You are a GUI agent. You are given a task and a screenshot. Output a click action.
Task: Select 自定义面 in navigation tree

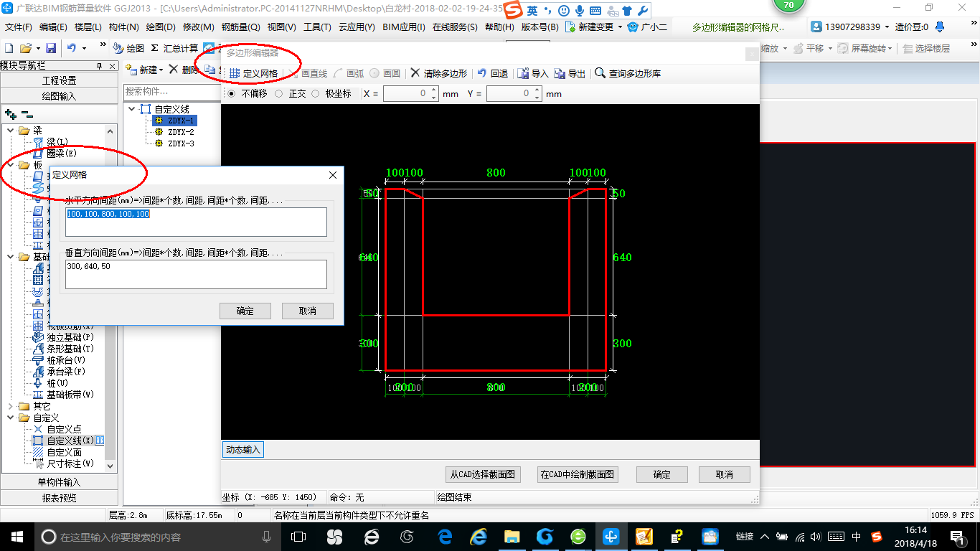click(64, 452)
